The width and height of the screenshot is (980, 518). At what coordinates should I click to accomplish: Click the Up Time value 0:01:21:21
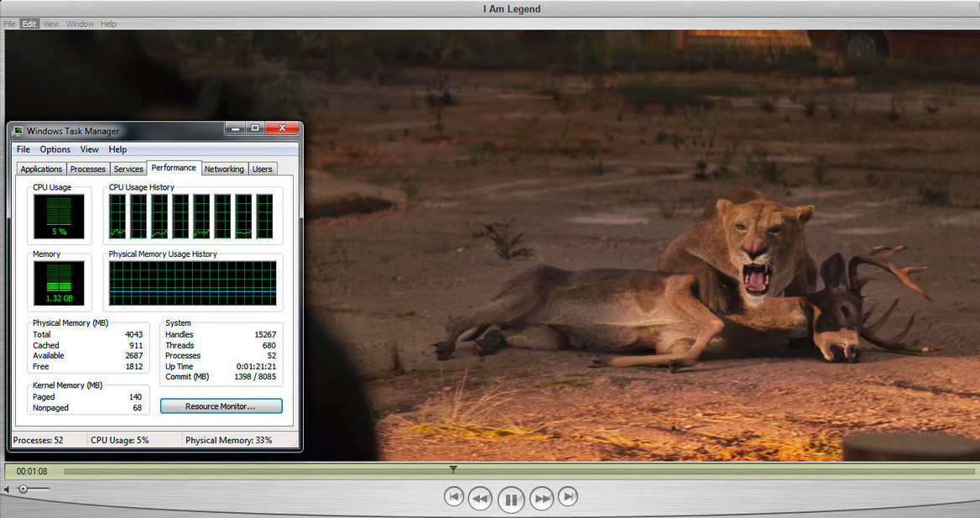point(256,367)
